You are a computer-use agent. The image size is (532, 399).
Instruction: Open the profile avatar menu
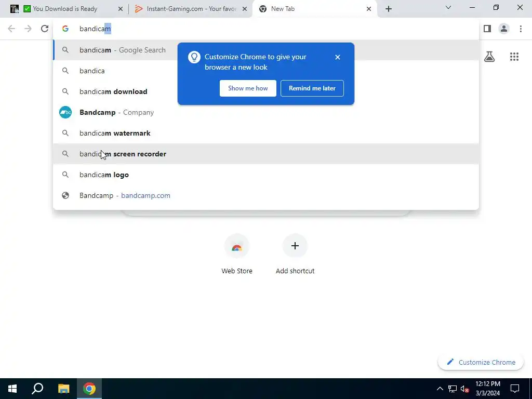pyautogui.click(x=504, y=29)
